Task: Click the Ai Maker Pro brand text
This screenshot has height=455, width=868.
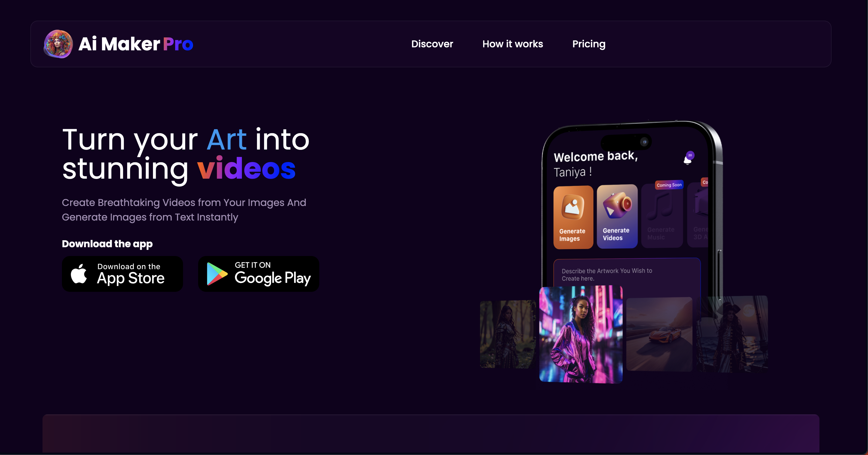Action: [136, 44]
